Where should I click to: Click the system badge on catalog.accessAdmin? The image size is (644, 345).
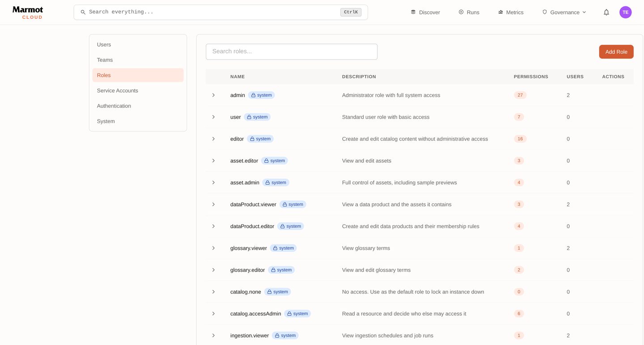pyautogui.click(x=297, y=314)
